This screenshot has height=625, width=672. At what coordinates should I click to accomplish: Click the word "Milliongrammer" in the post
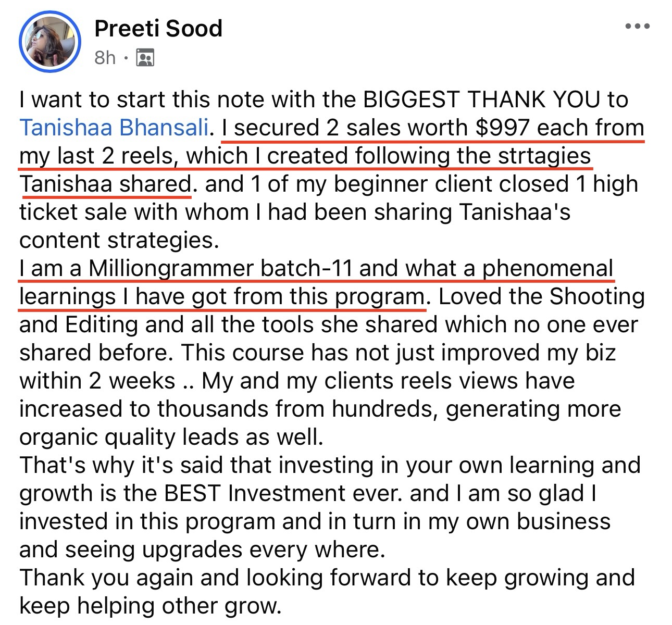click(171, 268)
